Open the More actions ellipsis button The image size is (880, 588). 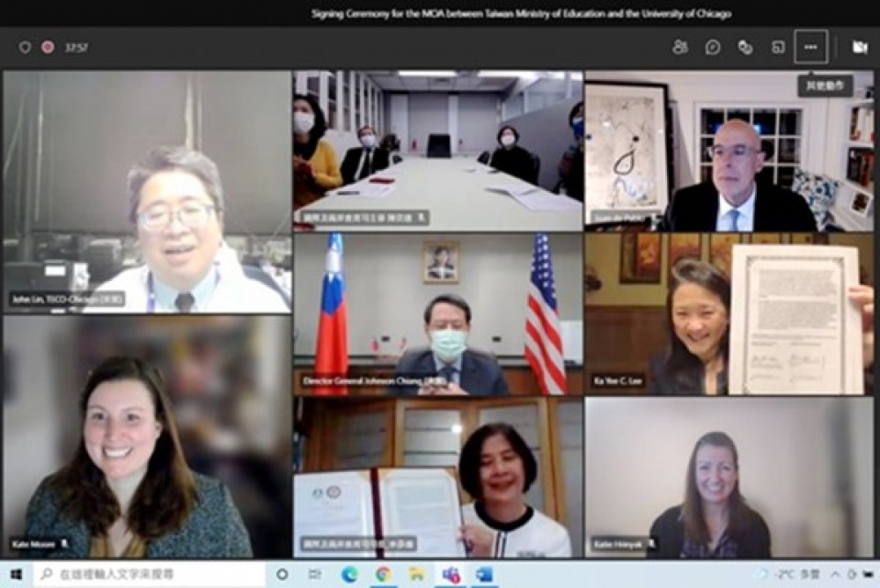point(811,48)
